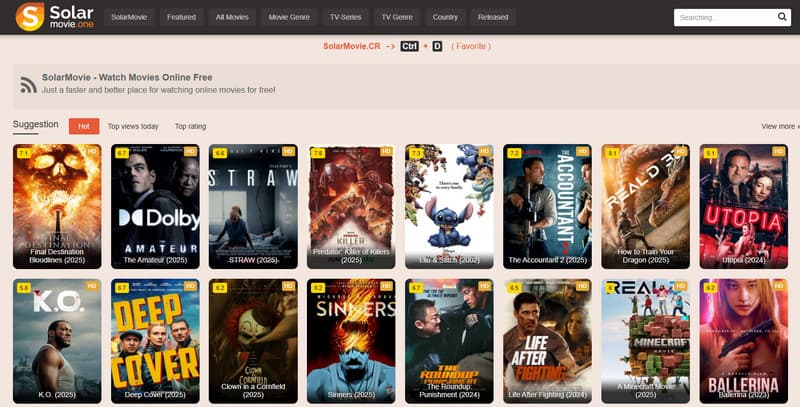Open the Country menu
This screenshot has height=407, width=800.
click(x=445, y=17)
